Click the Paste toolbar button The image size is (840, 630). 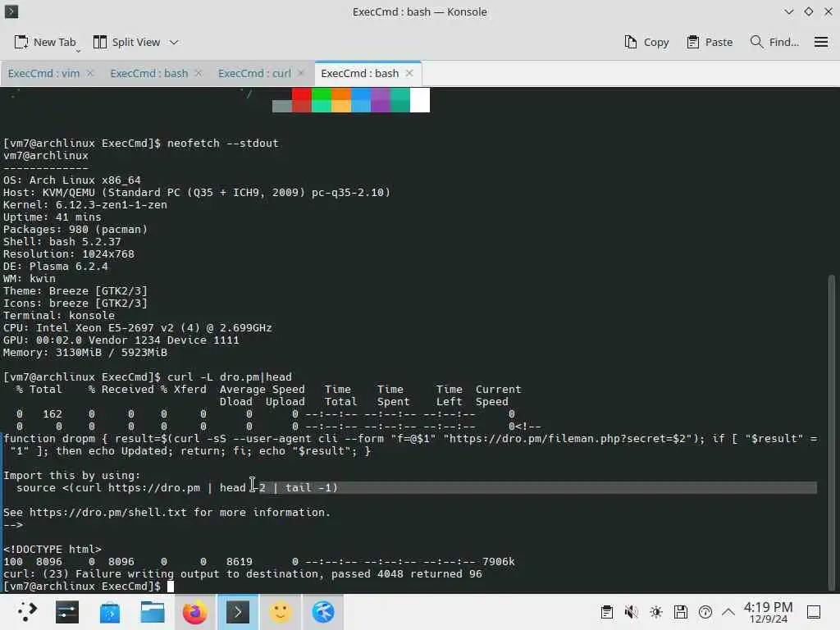pyautogui.click(x=710, y=43)
